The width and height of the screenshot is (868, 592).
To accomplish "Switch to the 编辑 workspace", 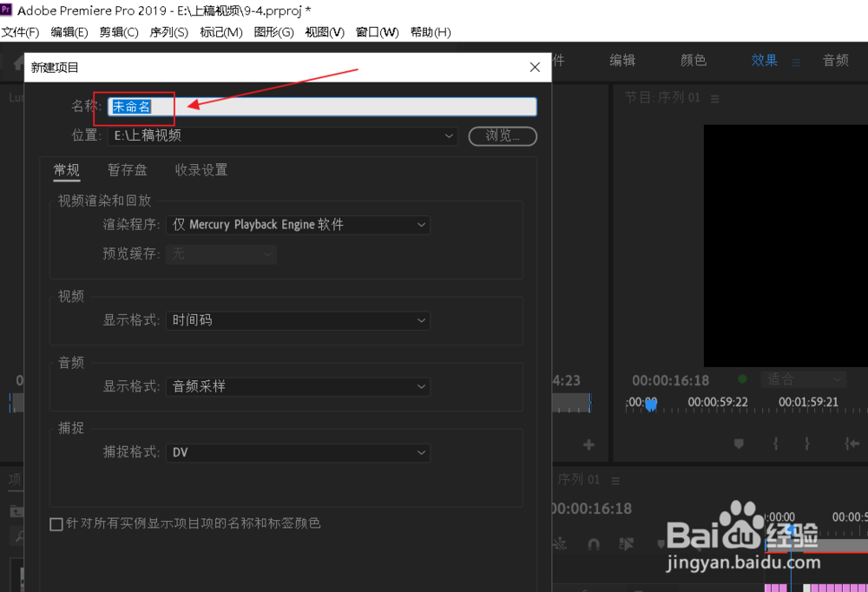I will pyautogui.click(x=622, y=61).
